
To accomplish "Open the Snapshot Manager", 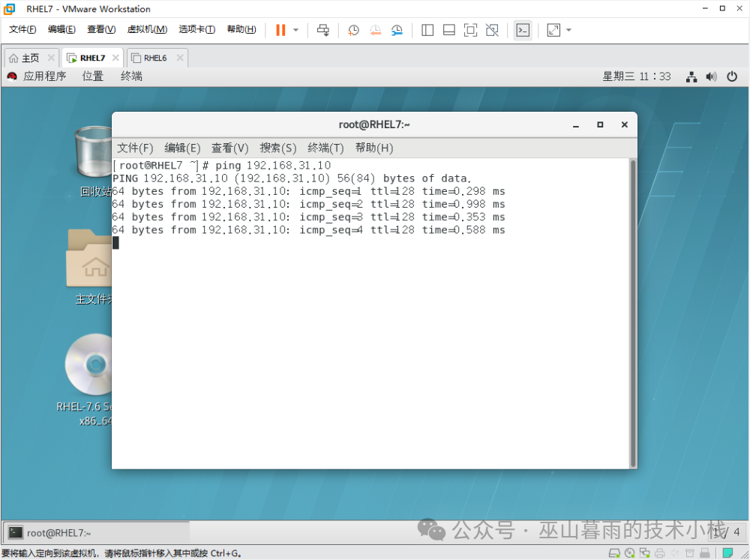I will pos(397,30).
